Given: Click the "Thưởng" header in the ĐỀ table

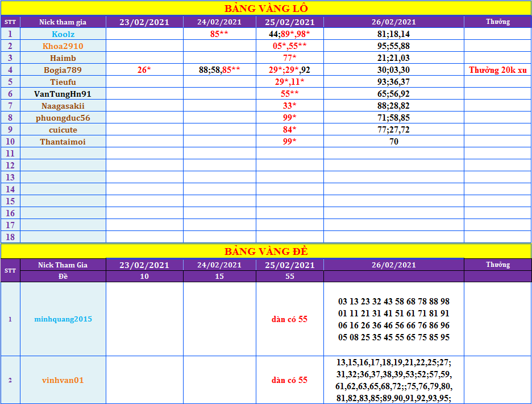Looking at the screenshot, I should tap(498, 265).
